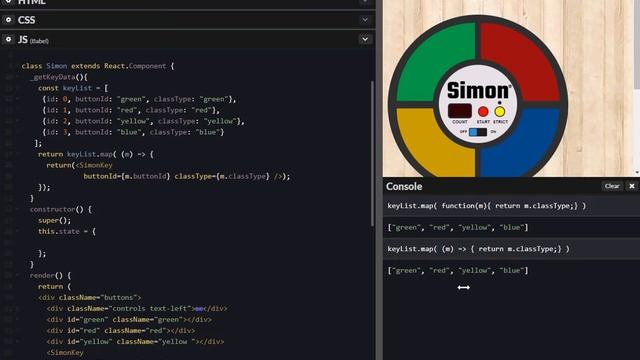Click the 'super();' line
The width and height of the screenshot is (640, 360).
[x=54, y=220]
